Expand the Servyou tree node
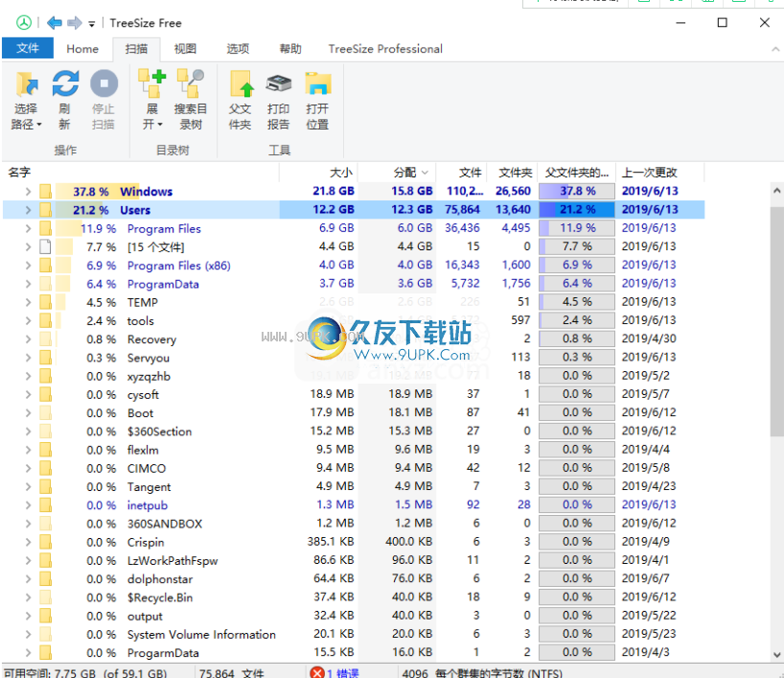 [29, 358]
